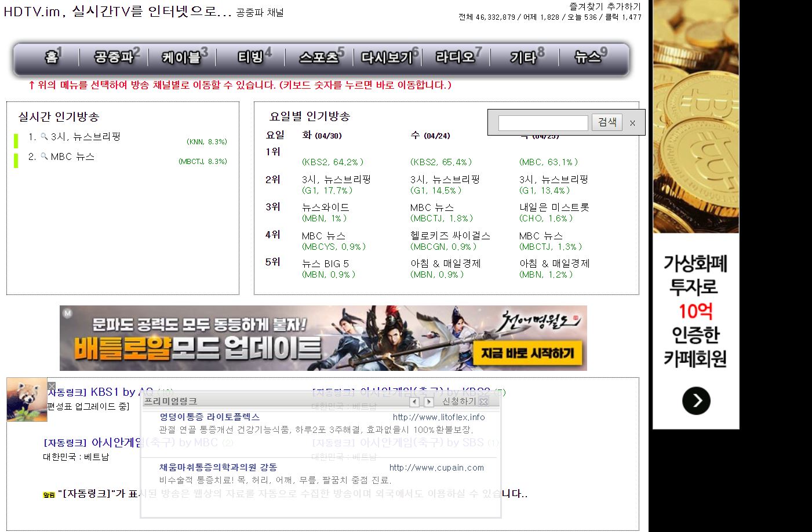This screenshot has width=812, height=532.
Task: Open the 라디오 menu
Action: pyautogui.click(x=458, y=57)
